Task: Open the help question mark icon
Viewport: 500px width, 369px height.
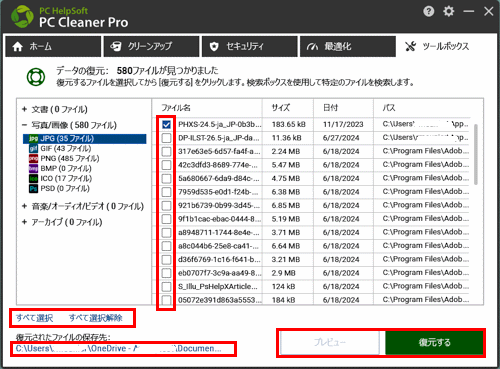Action: (x=429, y=12)
